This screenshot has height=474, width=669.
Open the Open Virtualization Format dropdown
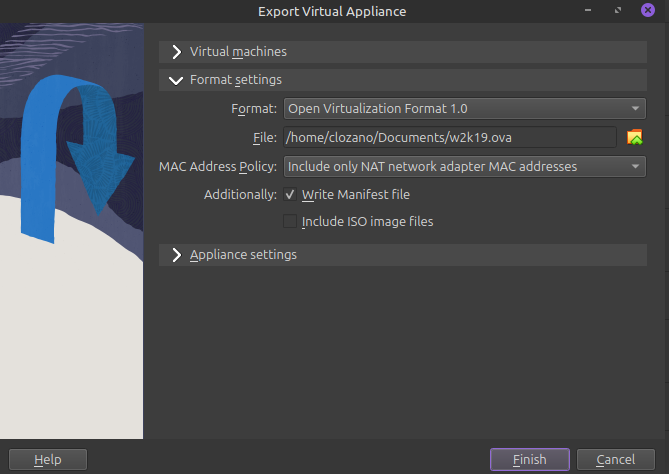(x=465, y=108)
